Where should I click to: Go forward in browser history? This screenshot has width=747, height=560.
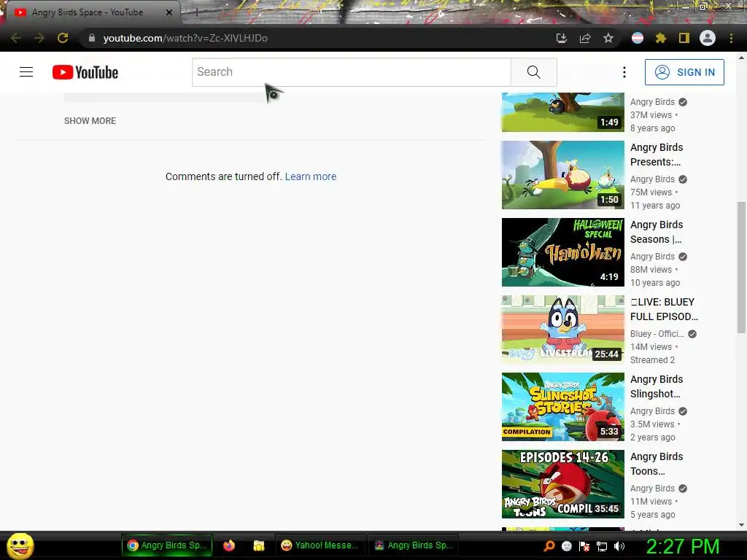pos(39,38)
